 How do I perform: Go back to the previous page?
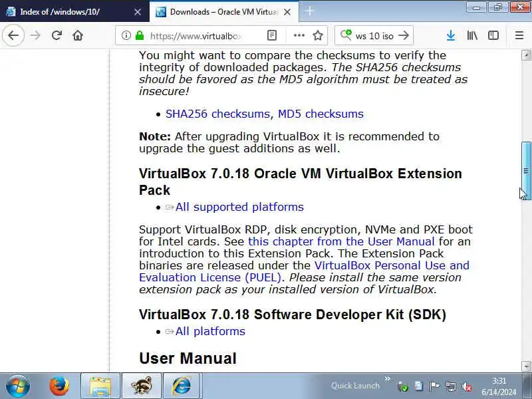(x=13, y=35)
